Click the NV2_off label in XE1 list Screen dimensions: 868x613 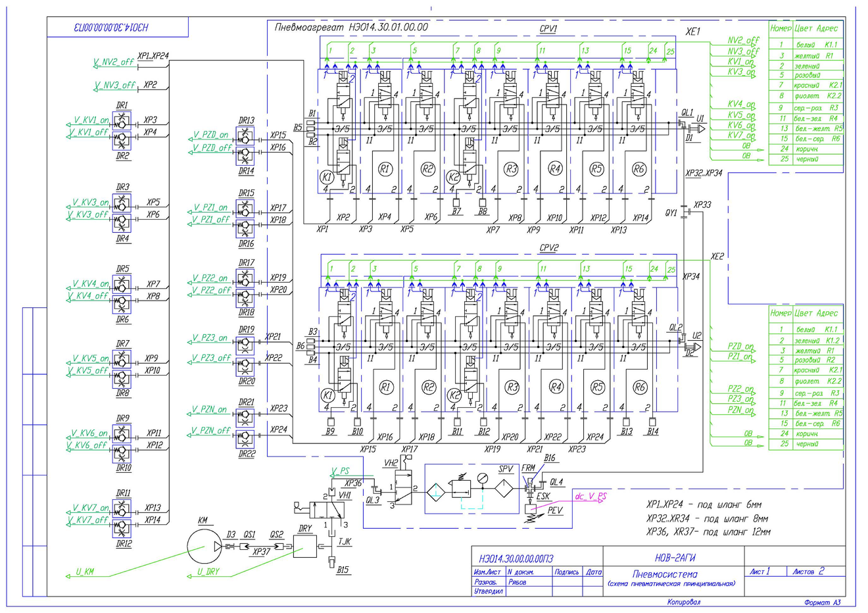743,41
